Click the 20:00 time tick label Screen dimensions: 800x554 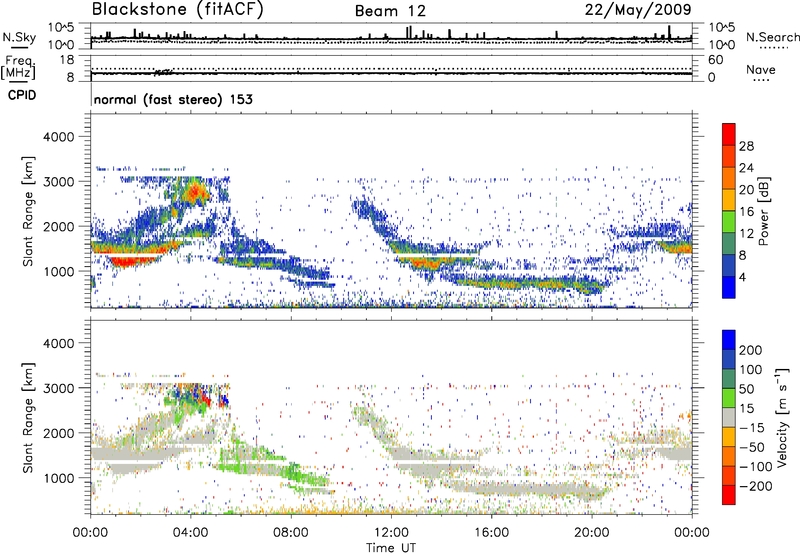[592, 533]
